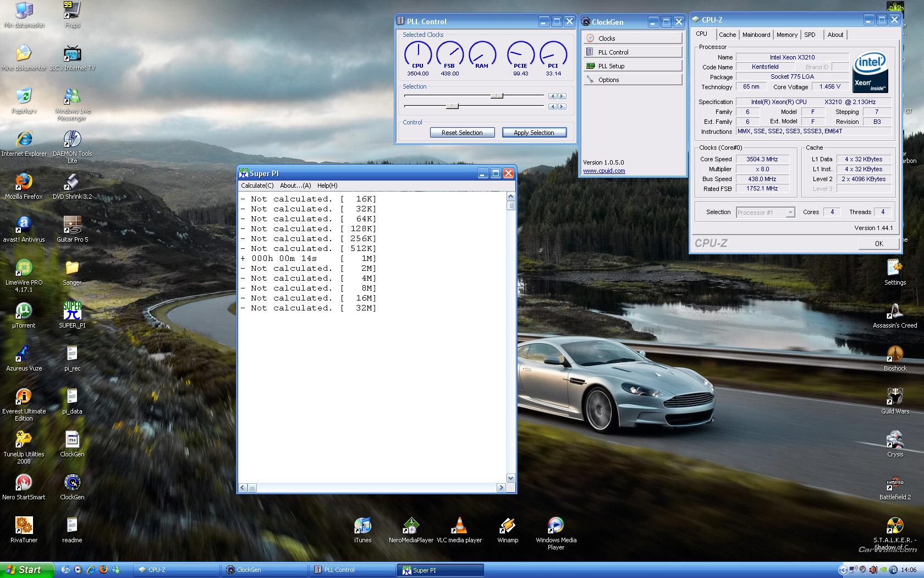The width and height of the screenshot is (924, 578).
Task: Click upper slider right step arrow
Action: tap(562, 96)
